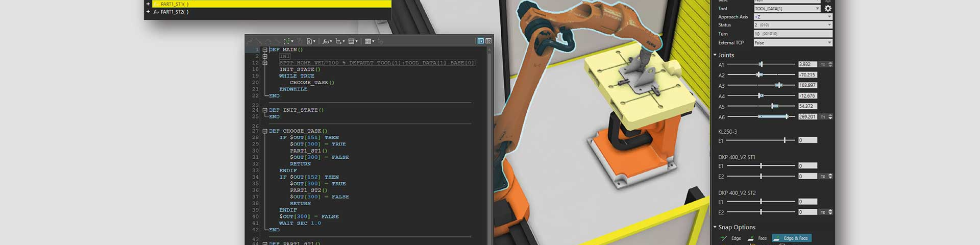The image size is (980, 245).
Task: Click the A3 value field 103.897
Action: [807, 85]
